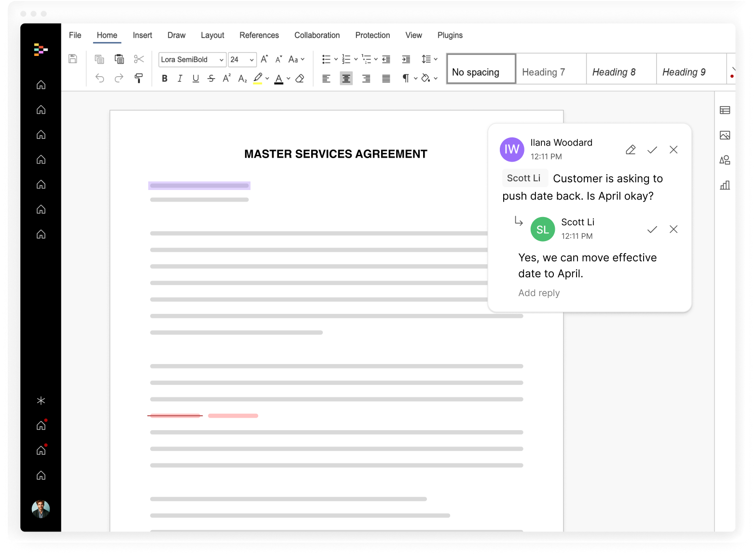Screen dimensions: 756x557
Task: Decrease the paragraph indent
Action: [386, 59]
